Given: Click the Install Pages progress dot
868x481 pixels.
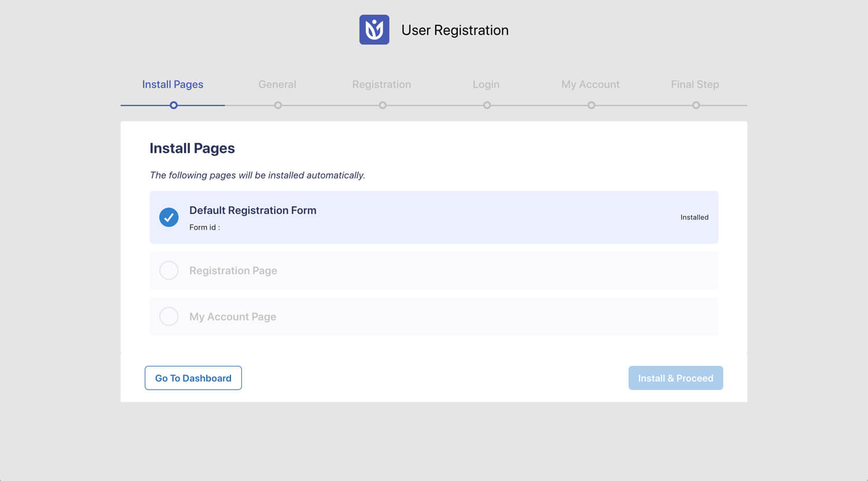Looking at the screenshot, I should (x=174, y=105).
